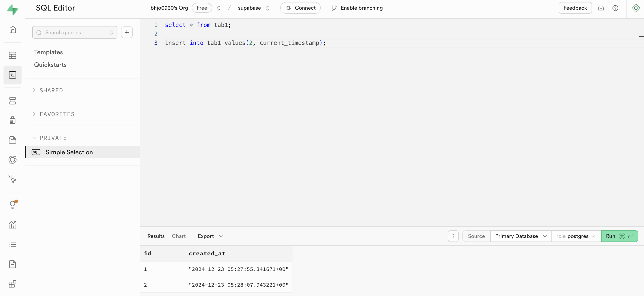Open the Database icon in sidebar
The image size is (644, 296).
pyautogui.click(x=13, y=101)
